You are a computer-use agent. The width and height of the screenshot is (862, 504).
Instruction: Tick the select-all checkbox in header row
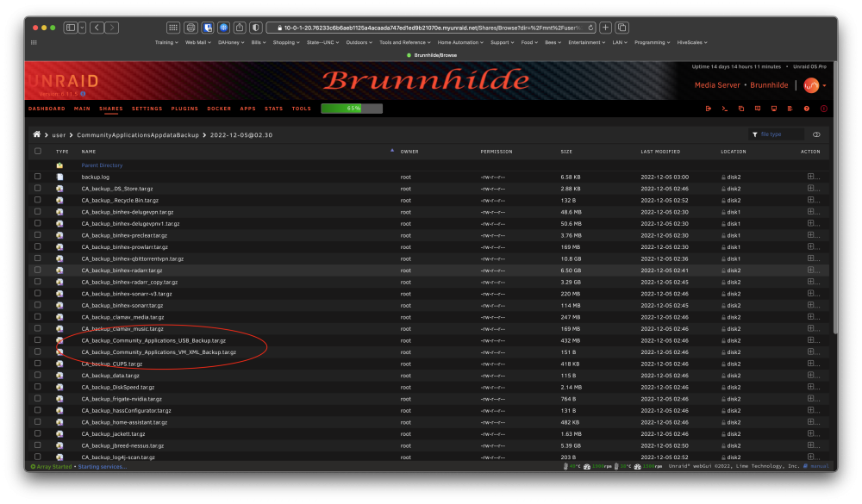38,151
